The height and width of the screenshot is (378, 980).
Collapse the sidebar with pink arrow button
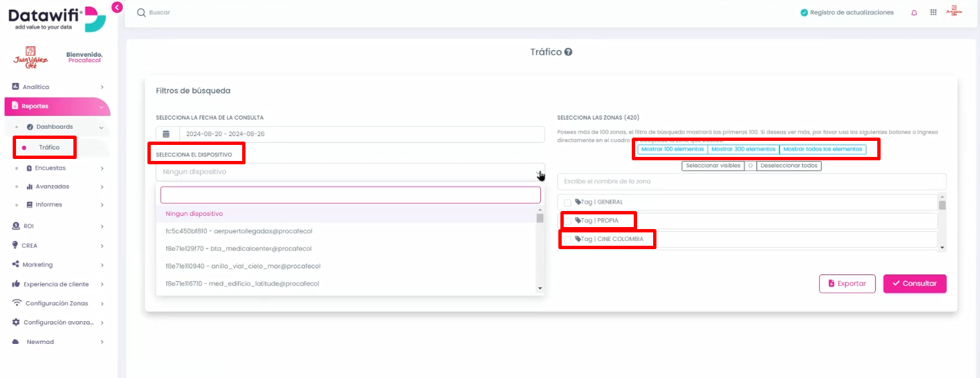pos(117,7)
